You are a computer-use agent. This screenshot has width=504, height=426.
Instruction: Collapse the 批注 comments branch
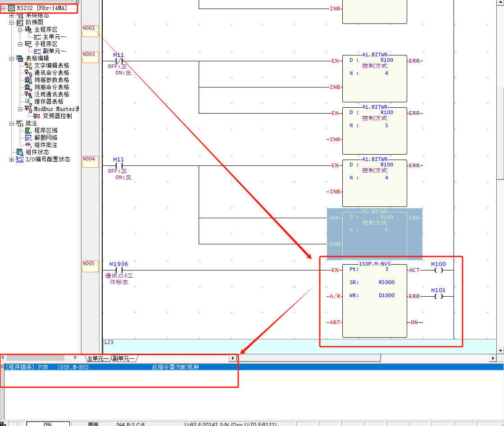[11, 123]
